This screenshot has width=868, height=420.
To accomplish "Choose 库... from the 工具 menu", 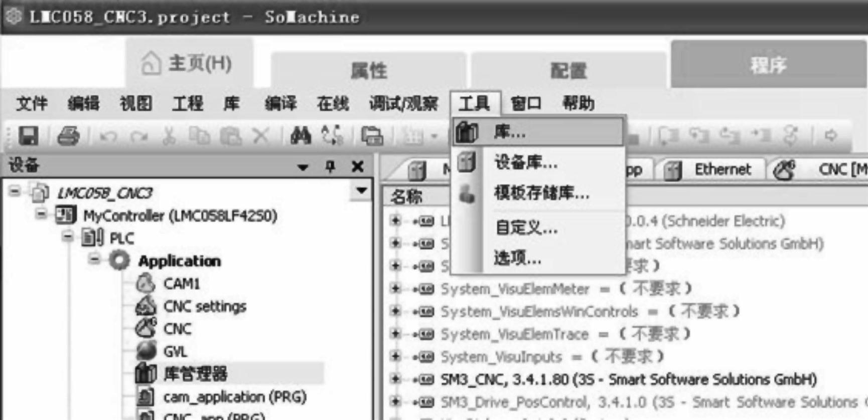I will [538, 132].
